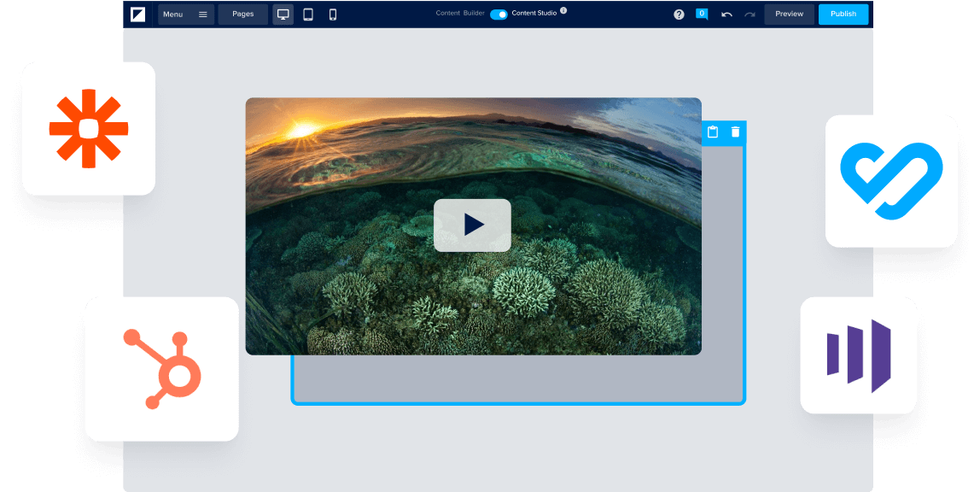Switch to mobile phone view
The width and height of the screenshot is (980, 492).
click(x=333, y=15)
